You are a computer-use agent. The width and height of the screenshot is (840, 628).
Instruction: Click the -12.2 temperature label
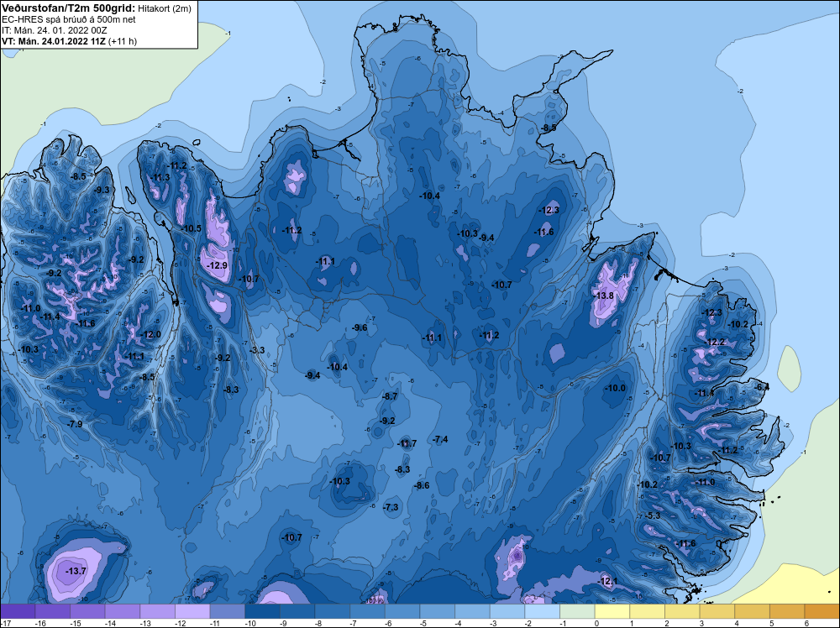pyautogui.click(x=715, y=342)
